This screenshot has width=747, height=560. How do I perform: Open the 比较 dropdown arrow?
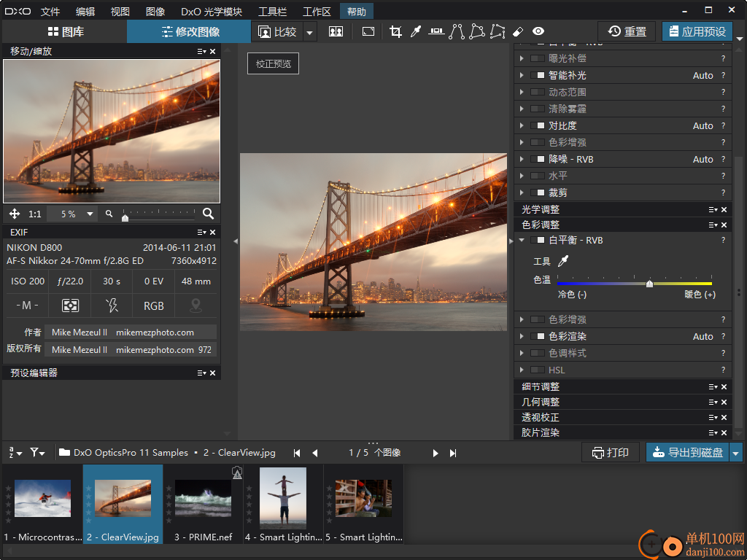309,32
